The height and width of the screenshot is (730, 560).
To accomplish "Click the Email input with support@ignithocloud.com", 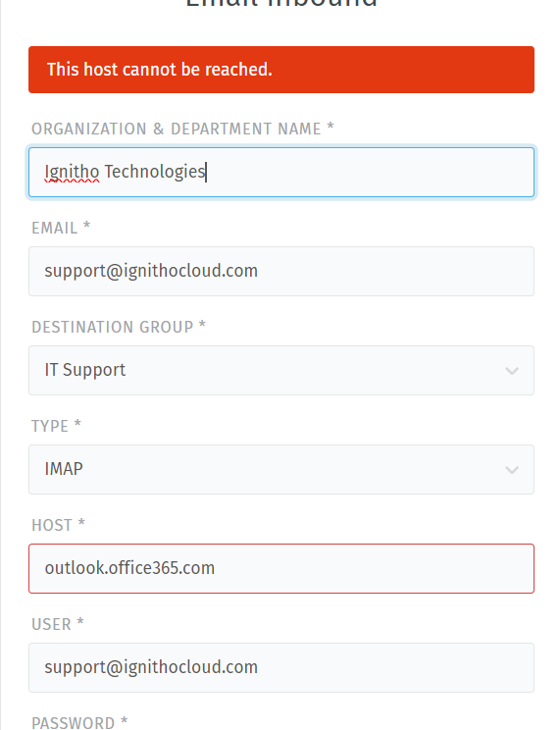I will click(281, 272).
